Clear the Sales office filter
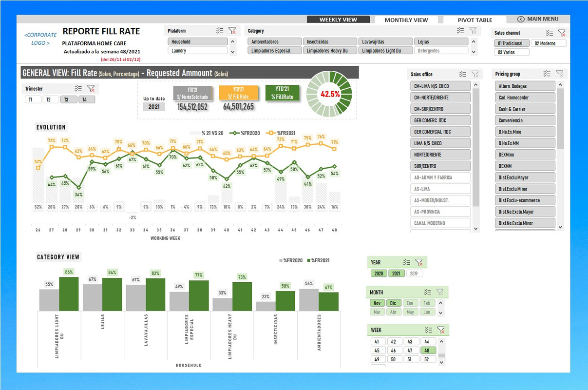 (475, 74)
